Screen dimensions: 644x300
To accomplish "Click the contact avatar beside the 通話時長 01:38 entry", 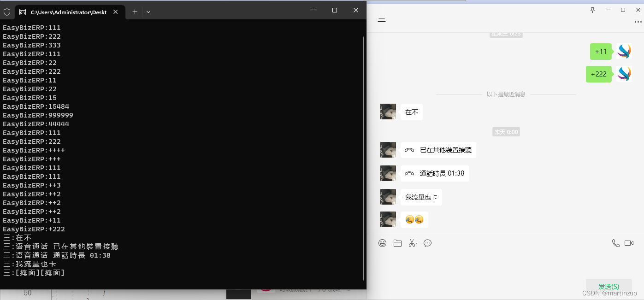I will [x=388, y=173].
